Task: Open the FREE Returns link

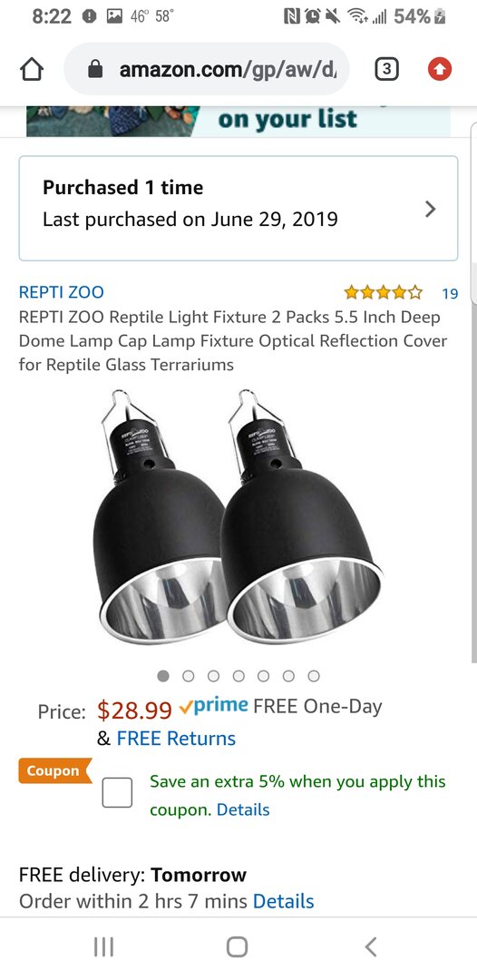Action: (x=176, y=738)
